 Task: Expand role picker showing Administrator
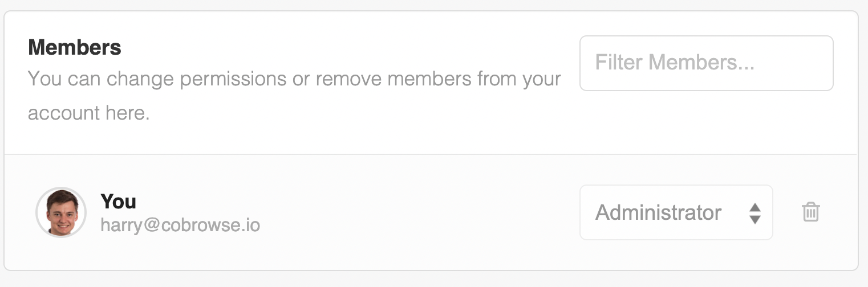click(x=676, y=212)
